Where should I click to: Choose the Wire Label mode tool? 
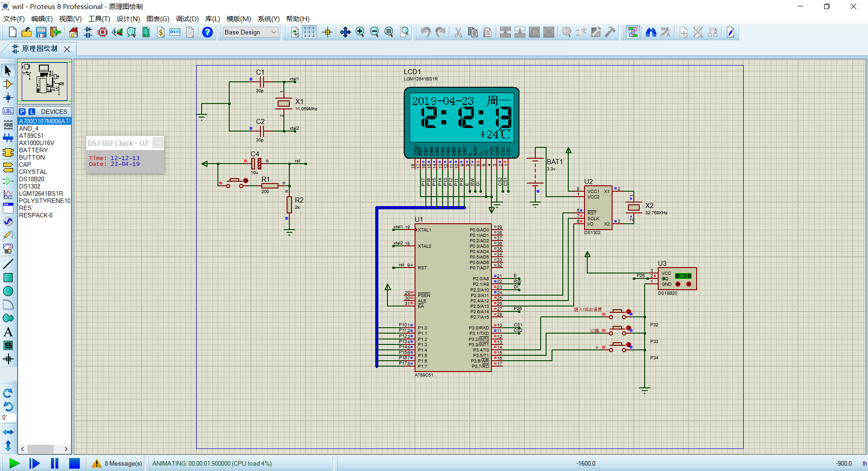8,111
